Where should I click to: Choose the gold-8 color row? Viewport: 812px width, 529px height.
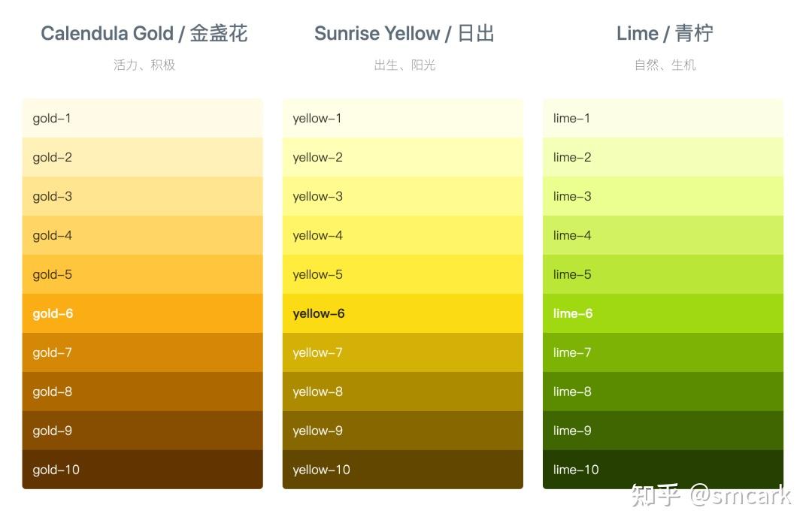pos(142,391)
